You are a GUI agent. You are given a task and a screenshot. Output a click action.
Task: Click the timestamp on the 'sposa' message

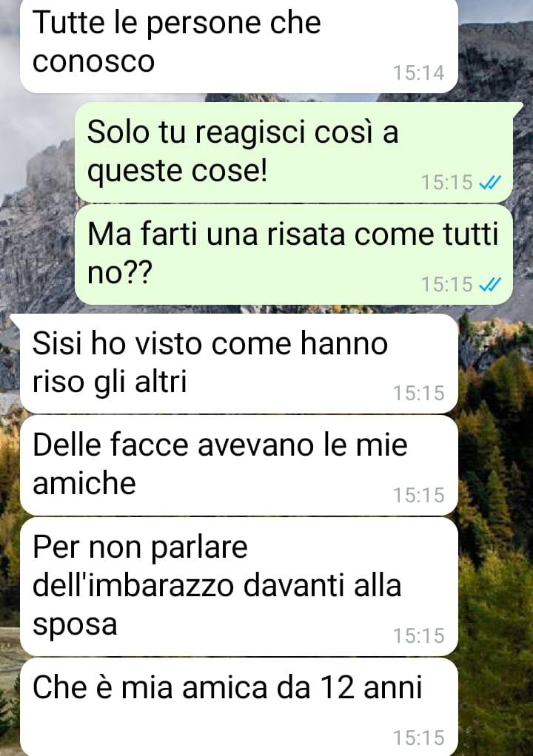[419, 635]
